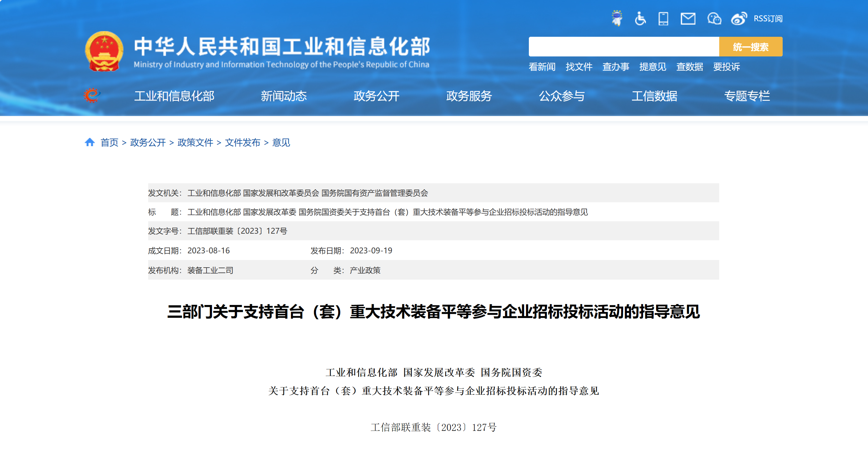Click the house home icon in breadcrumb
This screenshot has height=454, width=868.
(90, 142)
